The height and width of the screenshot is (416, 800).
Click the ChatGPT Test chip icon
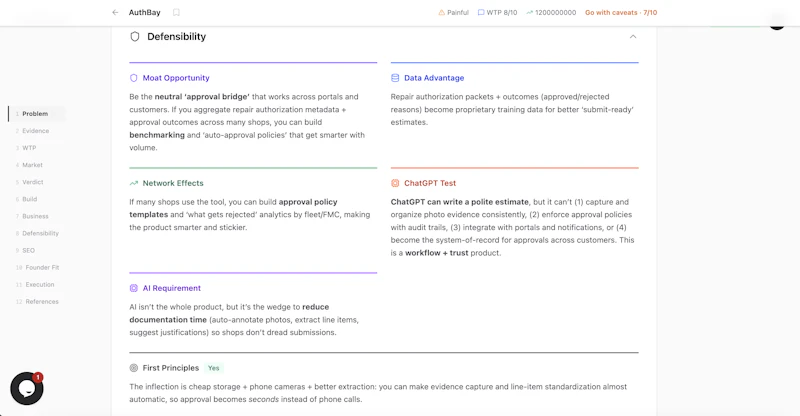click(x=395, y=183)
